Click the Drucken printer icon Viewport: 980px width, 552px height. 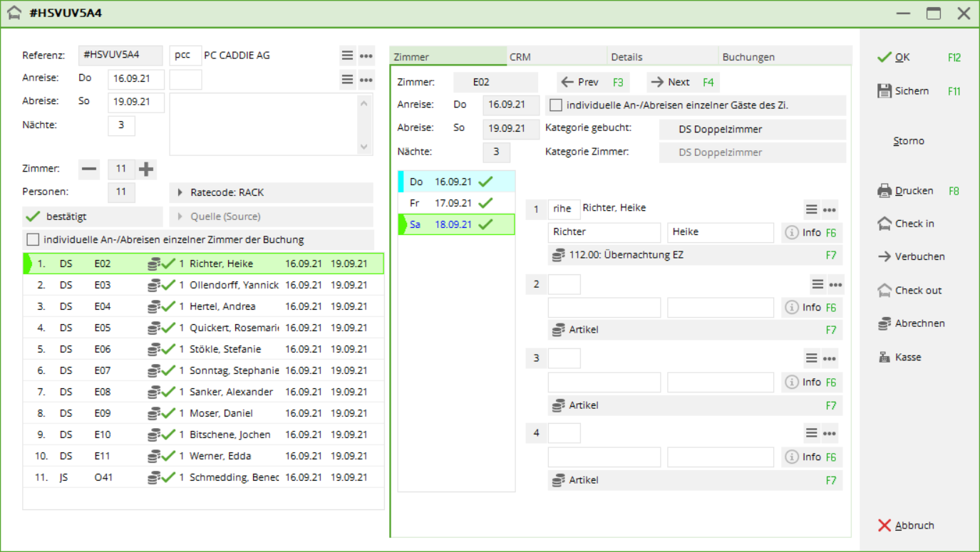coord(884,191)
